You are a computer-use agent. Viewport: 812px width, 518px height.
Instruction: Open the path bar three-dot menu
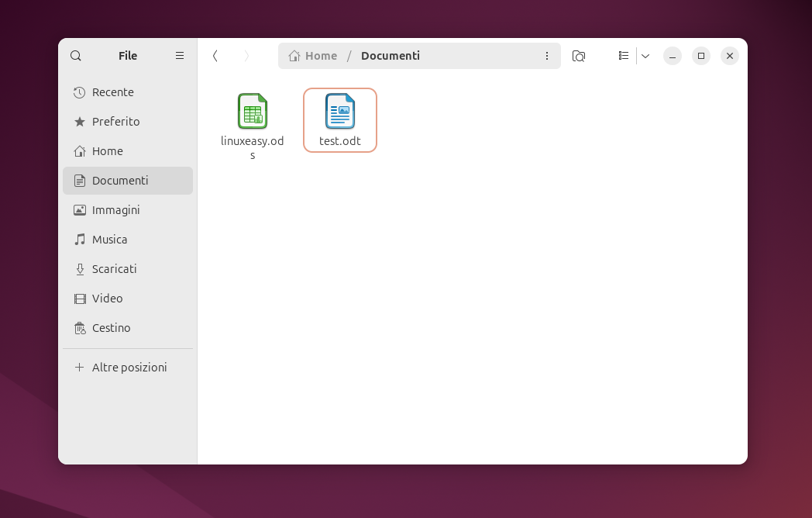click(x=547, y=56)
